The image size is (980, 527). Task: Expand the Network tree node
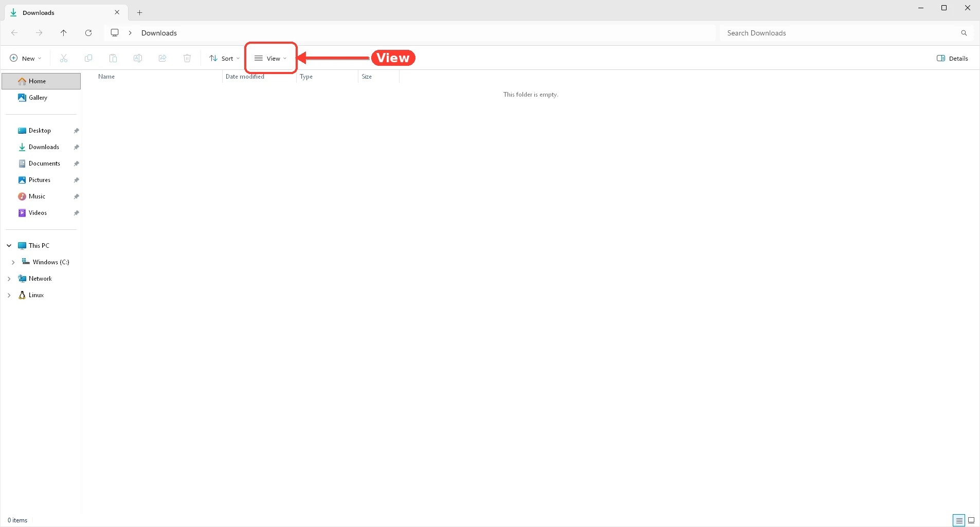(x=9, y=279)
